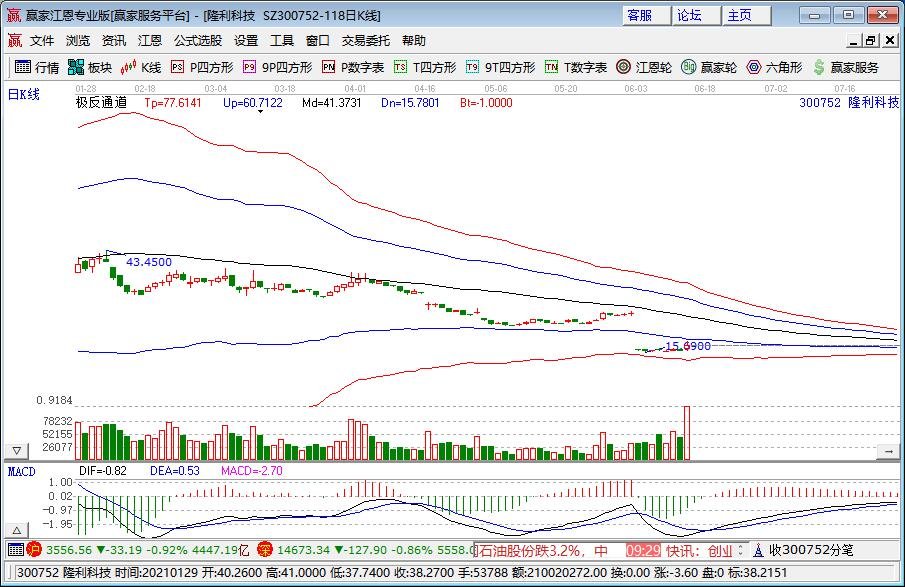
Task: Click the 论坛 button
Action: pos(697,15)
